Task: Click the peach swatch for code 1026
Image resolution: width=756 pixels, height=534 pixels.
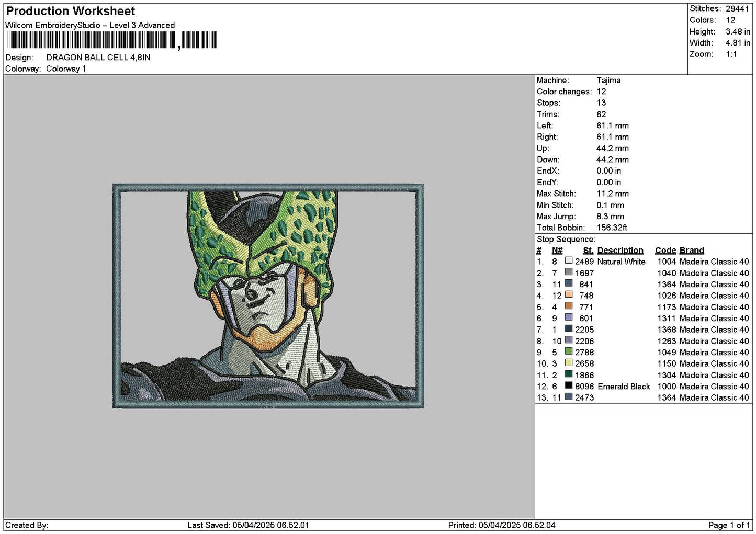Action: (x=569, y=294)
